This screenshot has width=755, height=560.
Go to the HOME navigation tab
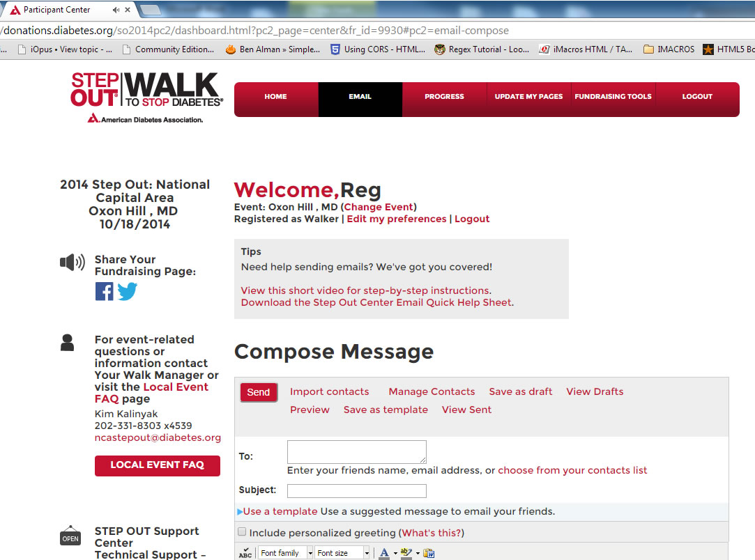click(x=275, y=96)
